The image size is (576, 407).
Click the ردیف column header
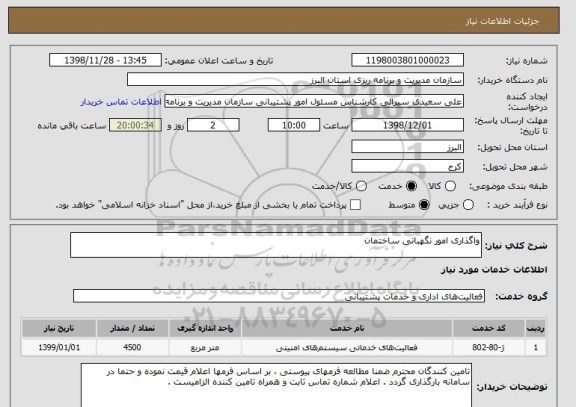[x=536, y=328]
